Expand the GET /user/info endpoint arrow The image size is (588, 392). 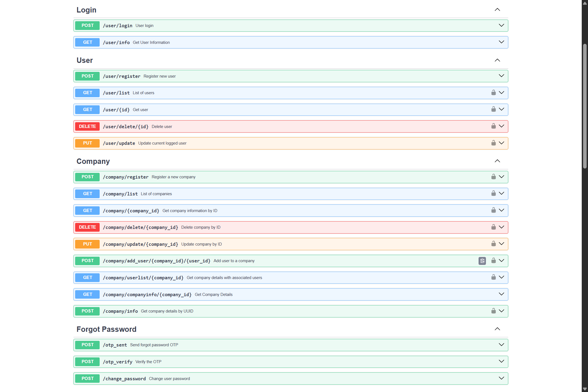point(501,42)
